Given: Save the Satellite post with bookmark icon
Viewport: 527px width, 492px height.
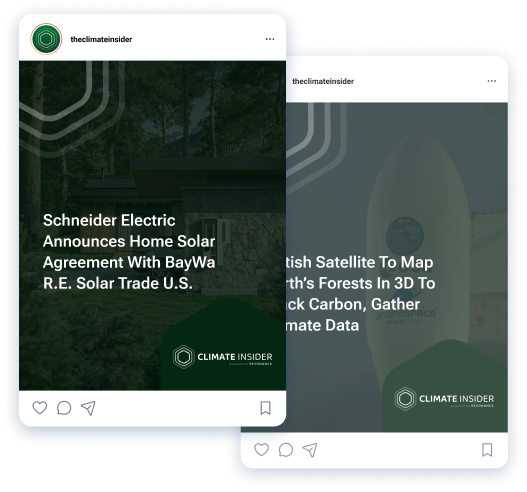Looking at the screenshot, I should [x=487, y=450].
